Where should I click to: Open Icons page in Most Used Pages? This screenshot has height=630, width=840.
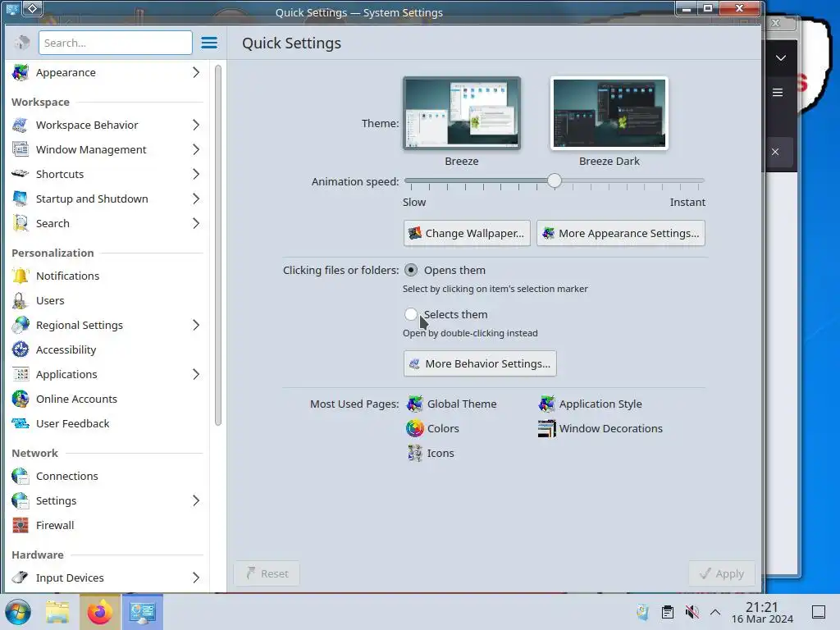point(430,453)
